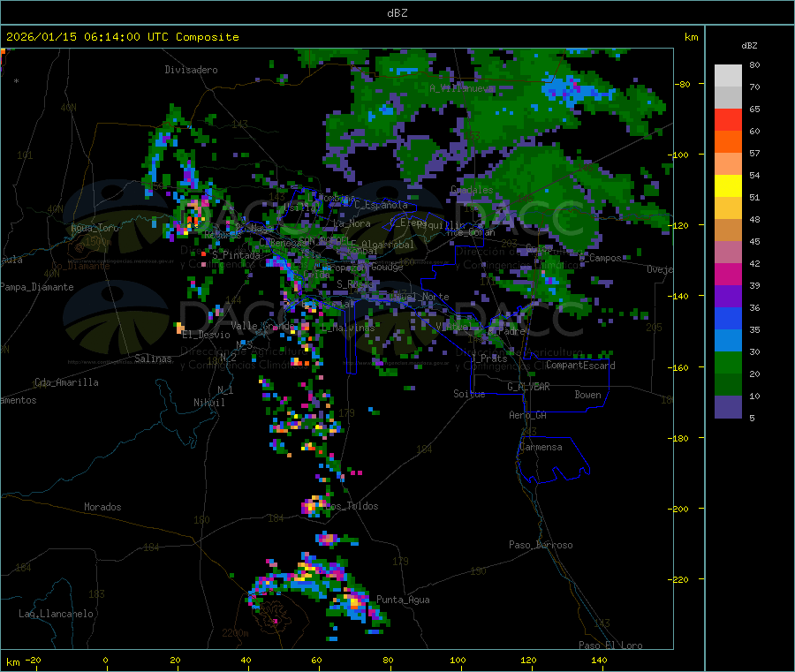Click the dark green 10-20 dBZ legend swatch

(728, 385)
